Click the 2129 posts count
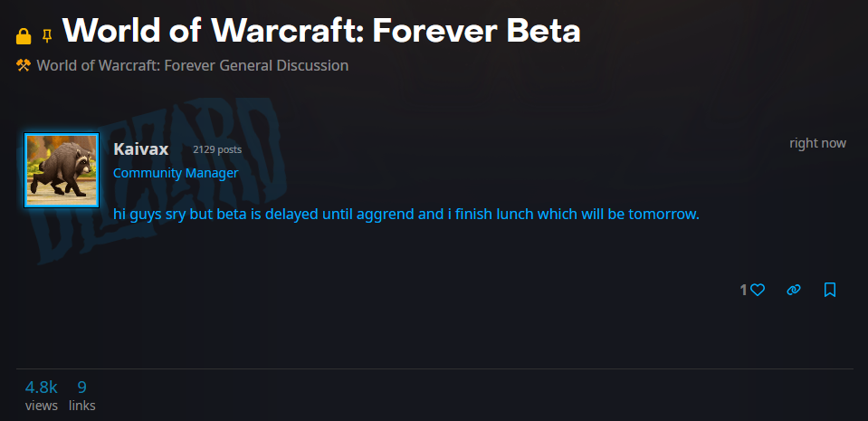 tap(217, 149)
